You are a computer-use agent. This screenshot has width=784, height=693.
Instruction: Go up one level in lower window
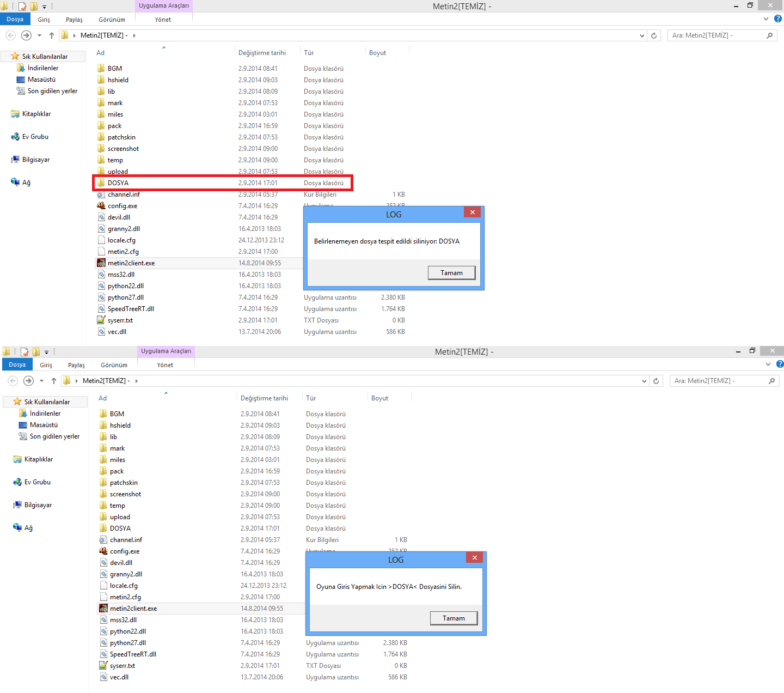coord(54,380)
